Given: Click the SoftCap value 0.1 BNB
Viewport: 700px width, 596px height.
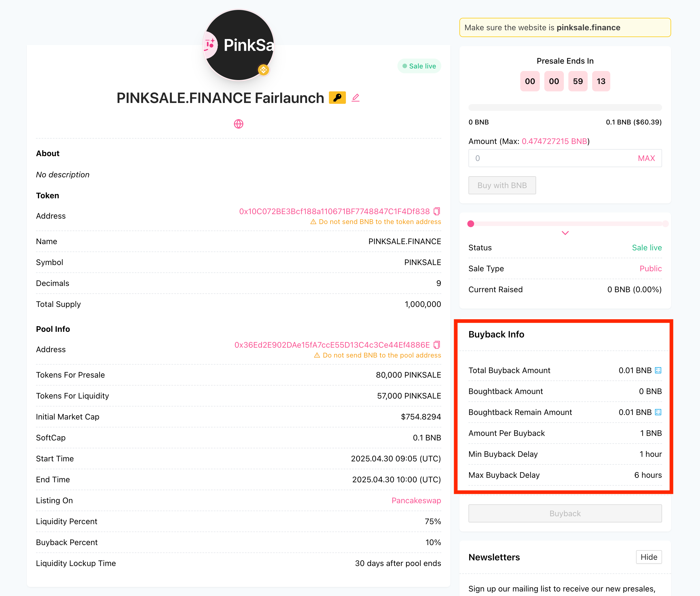Looking at the screenshot, I should coord(427,438).
